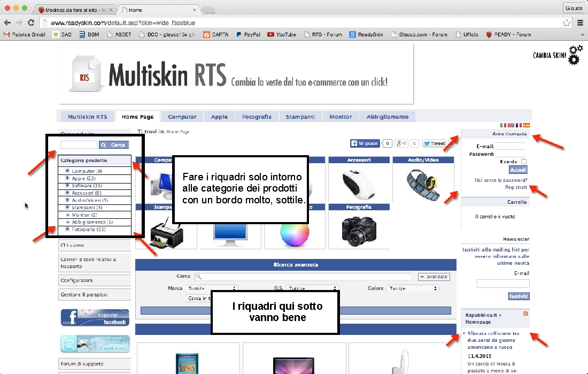This screenshot has width=588, height=374.
Task: Open Hai perso la password link
Action: tap(501, 180)
